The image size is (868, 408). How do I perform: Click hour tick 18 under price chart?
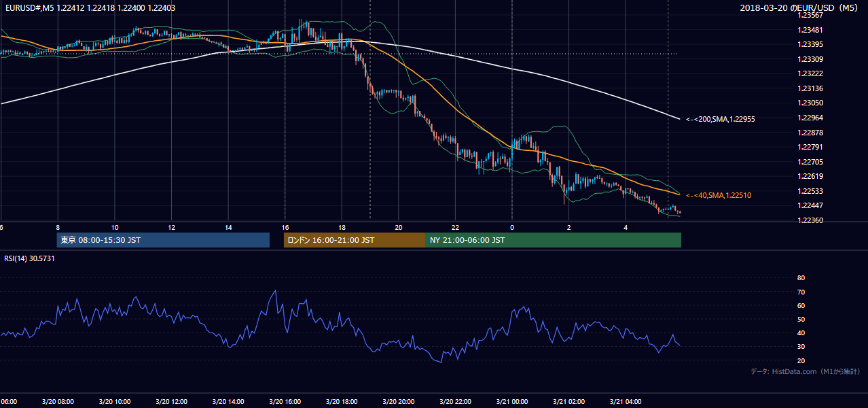point(342,227)
